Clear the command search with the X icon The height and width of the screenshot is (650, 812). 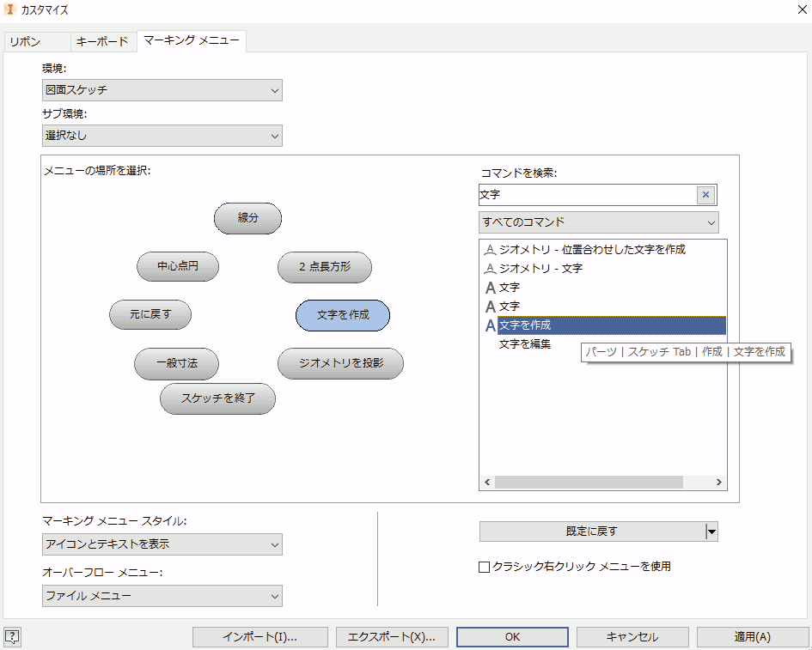click(x=705, y=195)
